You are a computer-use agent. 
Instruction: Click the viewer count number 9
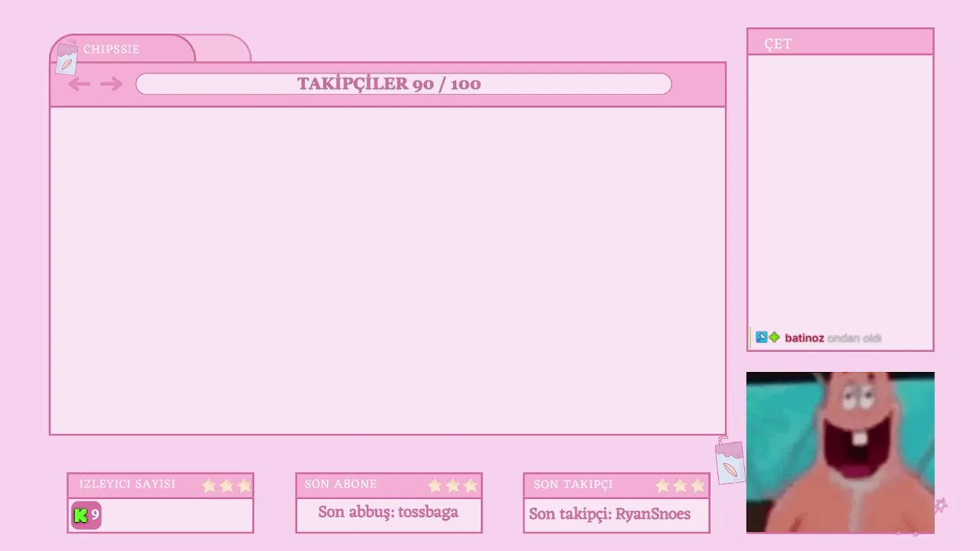tap(95, 514)
